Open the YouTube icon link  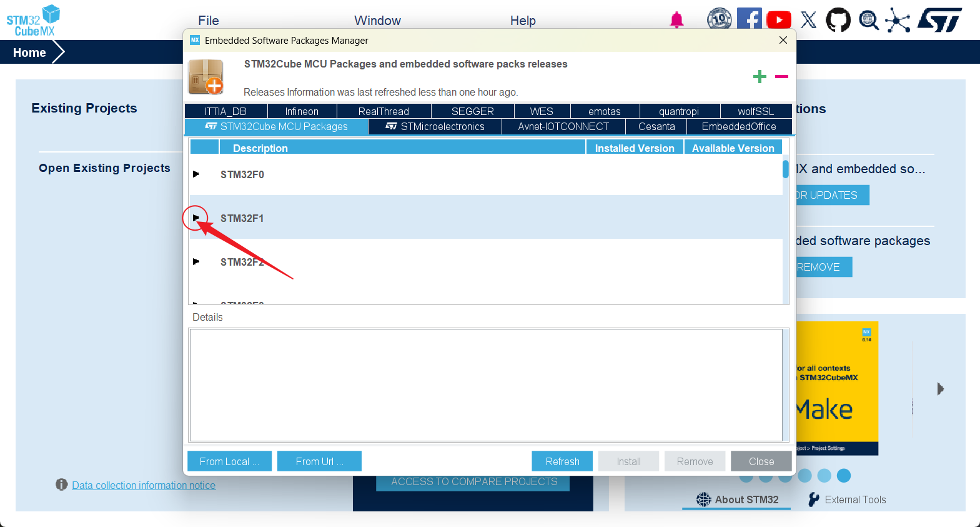[x=779, y=20]
